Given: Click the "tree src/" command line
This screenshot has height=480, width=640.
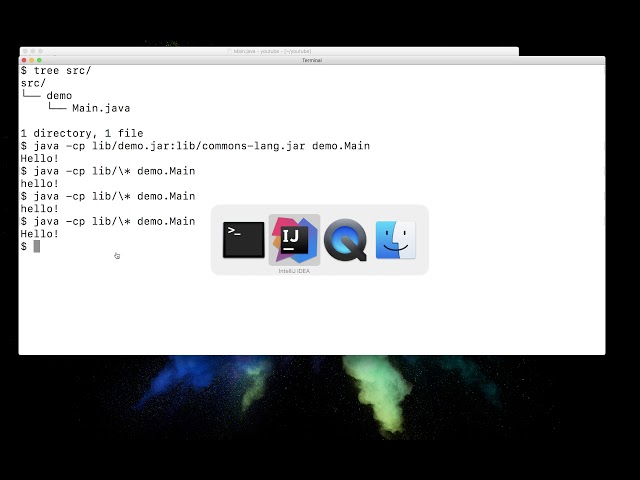Looking at the screenshot, I should pyautogui.click(x=60, y=71).
